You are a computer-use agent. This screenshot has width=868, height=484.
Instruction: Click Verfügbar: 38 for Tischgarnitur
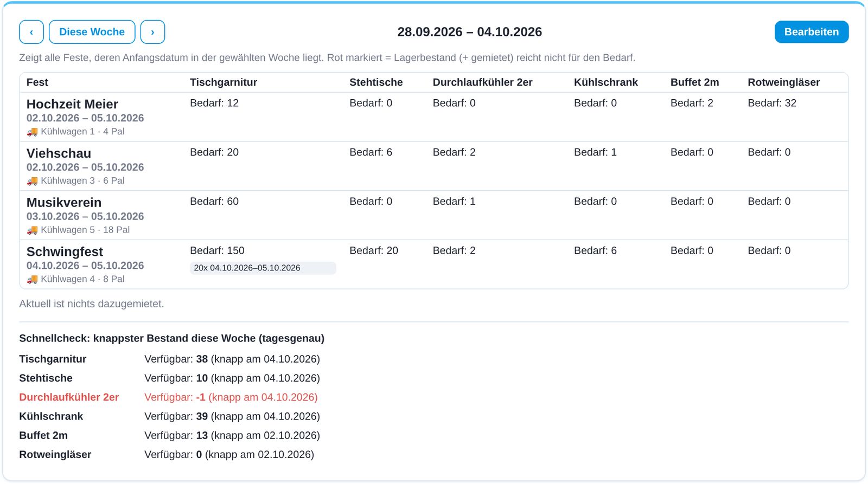coord(232,359)
